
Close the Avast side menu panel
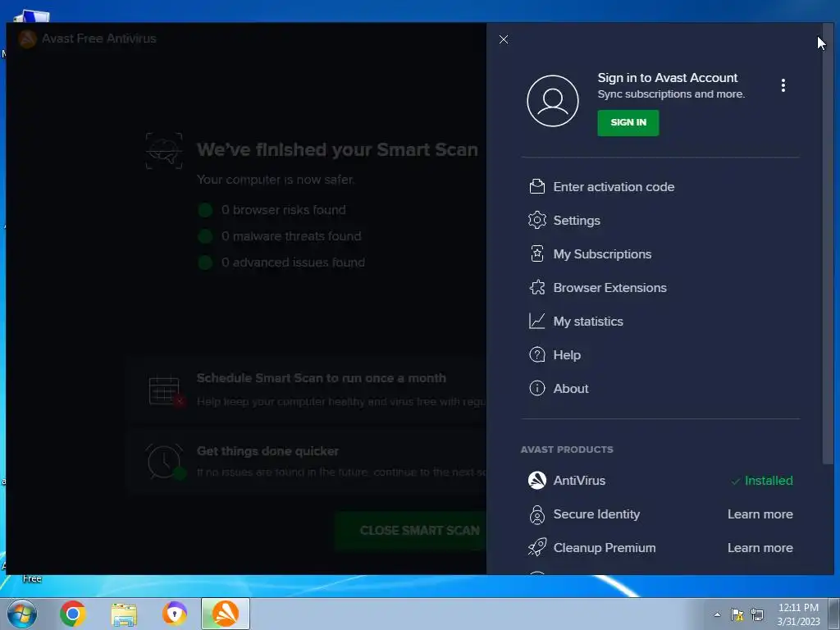point(503,39)
